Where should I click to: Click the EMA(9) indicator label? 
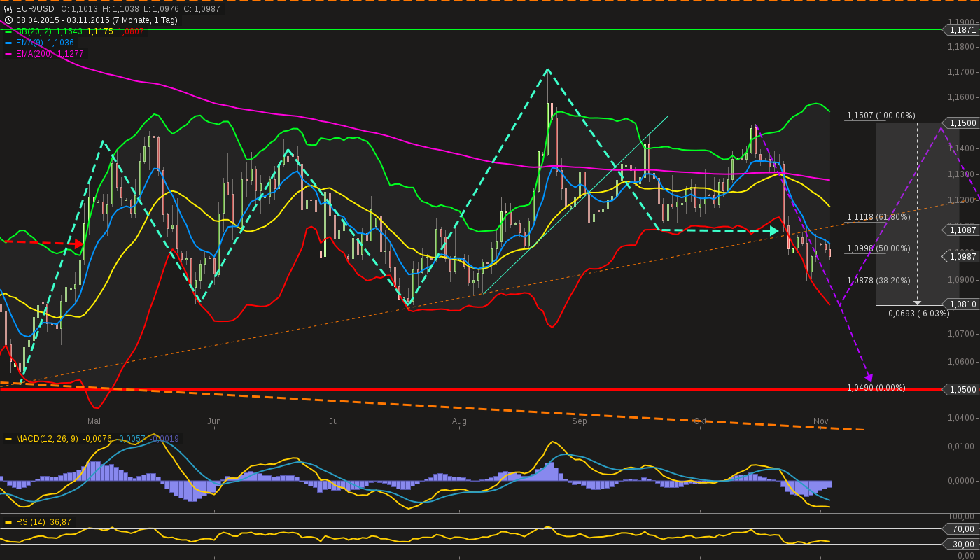[x=29, y=43]
